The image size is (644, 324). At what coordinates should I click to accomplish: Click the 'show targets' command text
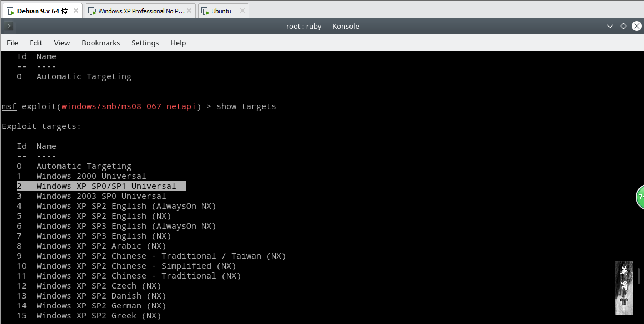(x=246, y=107)
